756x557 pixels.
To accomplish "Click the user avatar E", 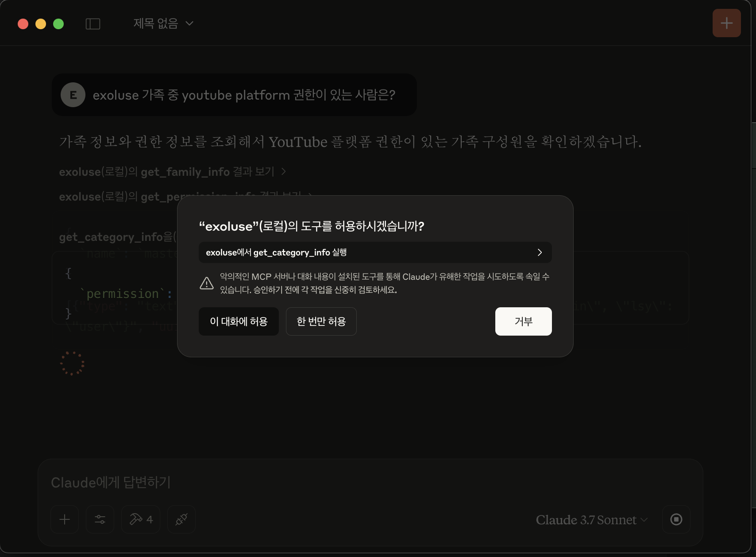I will (x=73, y=95).
